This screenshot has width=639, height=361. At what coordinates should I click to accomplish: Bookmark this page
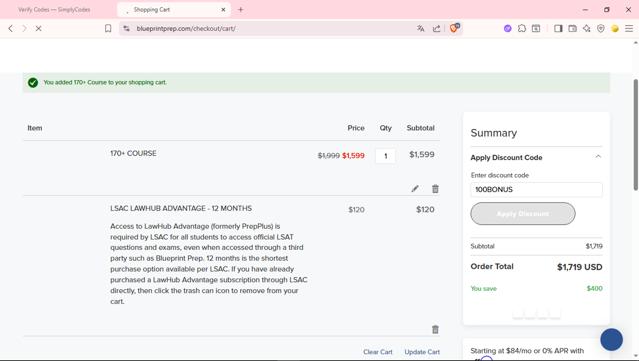point(108,29)
